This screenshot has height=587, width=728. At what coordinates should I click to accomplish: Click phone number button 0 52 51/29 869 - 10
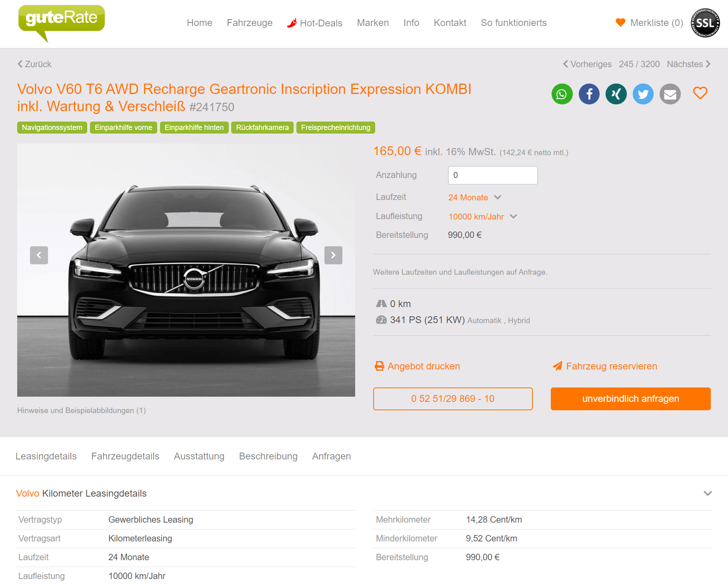tap(453, 399)
